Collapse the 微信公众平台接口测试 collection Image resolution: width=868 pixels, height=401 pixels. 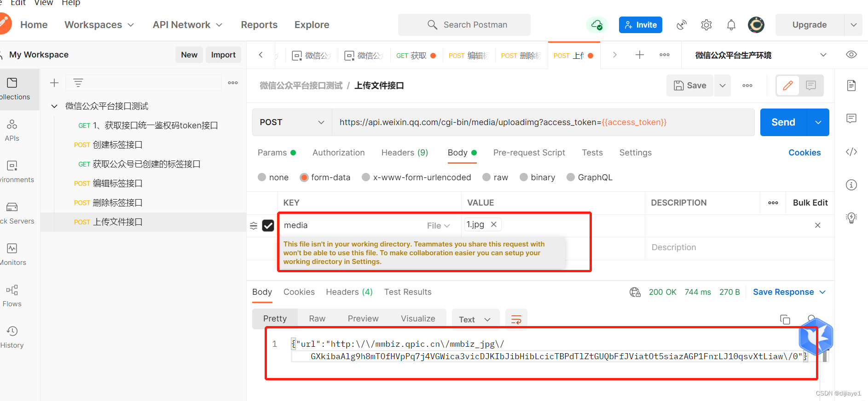(54, 106)
